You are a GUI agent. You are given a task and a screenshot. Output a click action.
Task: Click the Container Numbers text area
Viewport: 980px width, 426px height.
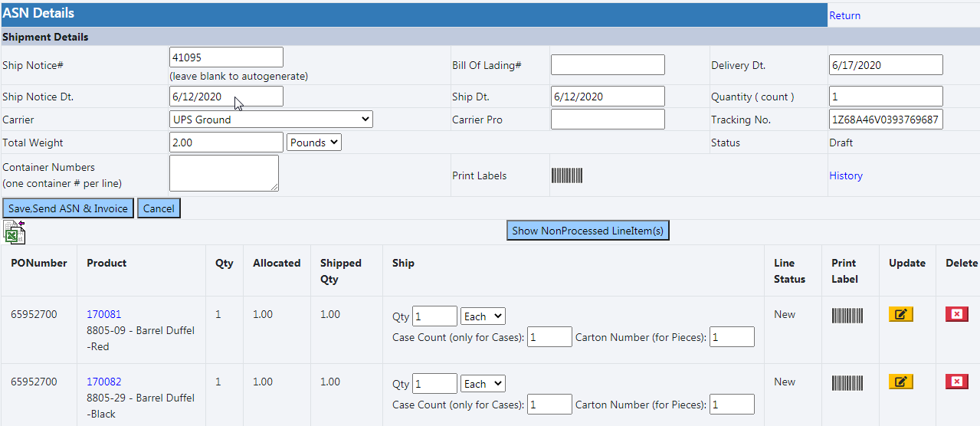[224, 173]
